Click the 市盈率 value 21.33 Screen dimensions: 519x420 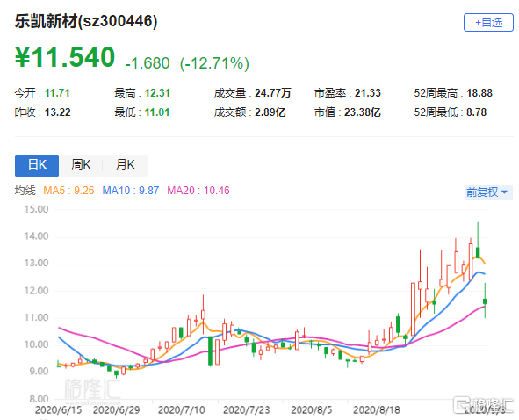pyautogui.click(x=368, y=93)
